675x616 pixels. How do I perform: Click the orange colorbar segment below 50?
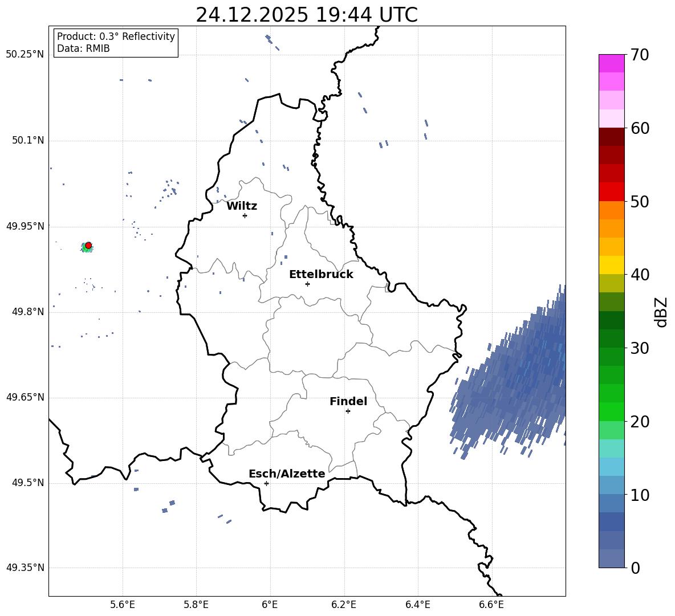pyautogui.click(x=611, y=210)
